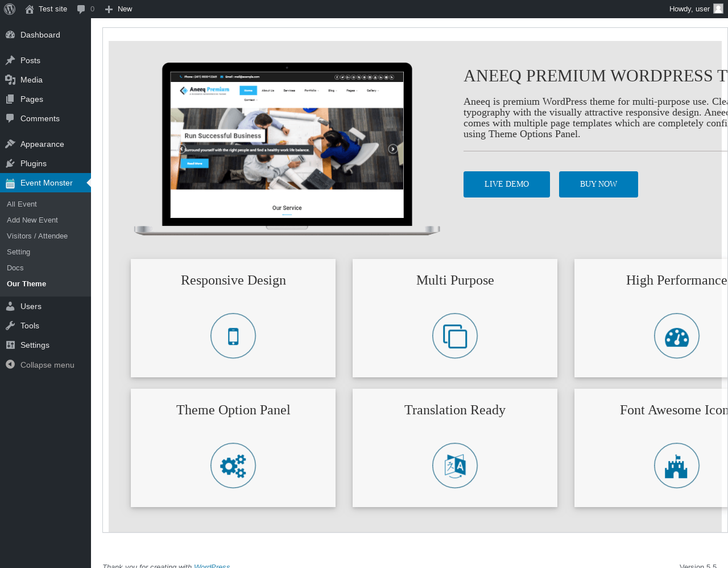Image resolution: width=728 pixels, height=568 pixels.
Task: Click the WordPress logo icon
Action: coord(10,9)
